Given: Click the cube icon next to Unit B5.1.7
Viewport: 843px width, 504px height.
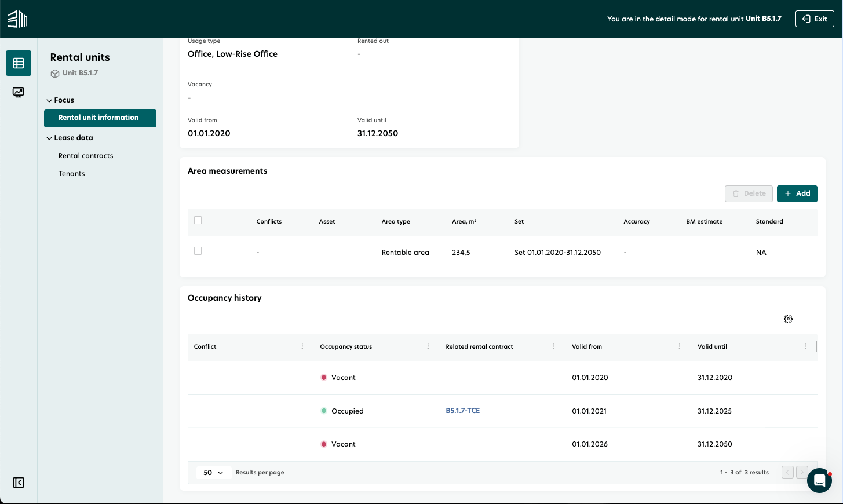Looking at the screenshot, I should (55, 74).
